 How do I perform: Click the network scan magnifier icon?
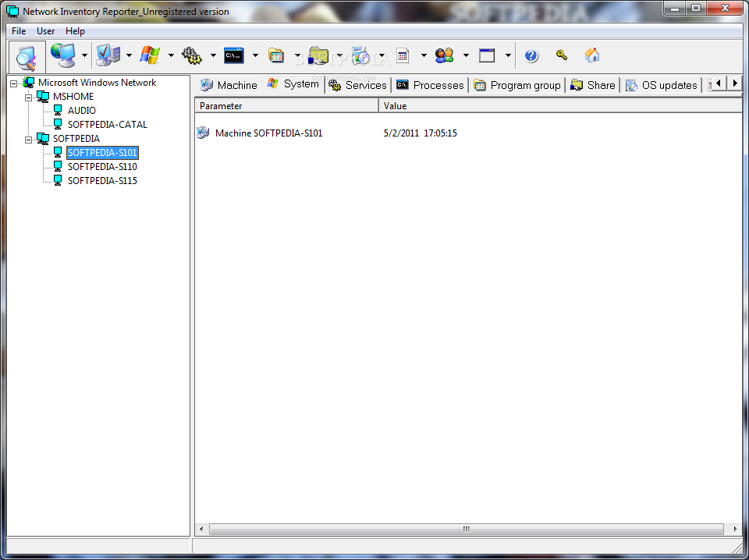point(27,56)
